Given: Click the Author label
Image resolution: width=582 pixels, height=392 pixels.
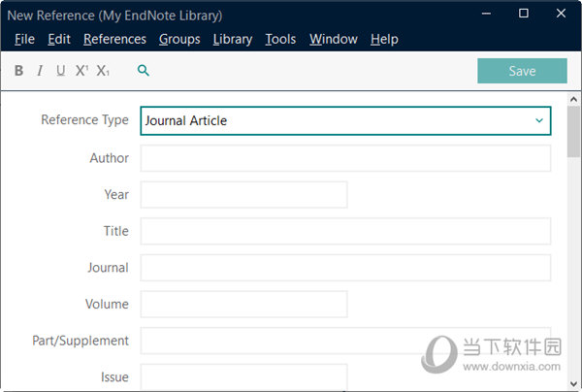Looking at the screenshot, I should pos(109,158).
